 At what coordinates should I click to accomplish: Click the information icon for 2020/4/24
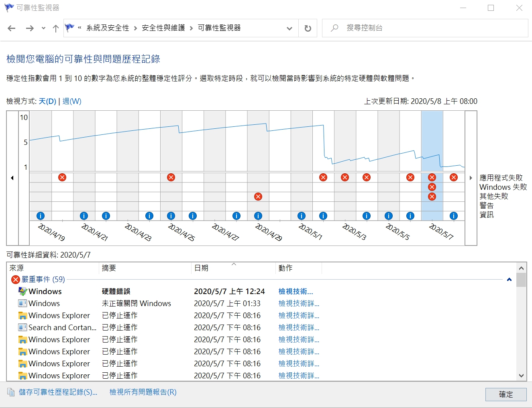pyautogui.click(x=149, y=216)
